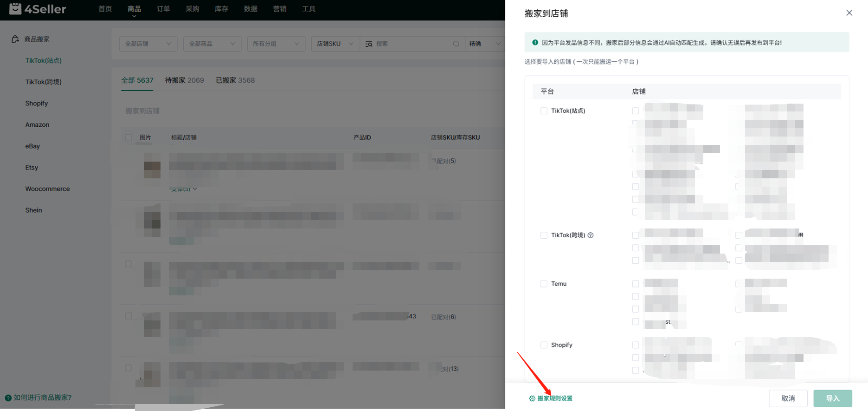Click the 4Seller logo icon

[15, 9]
